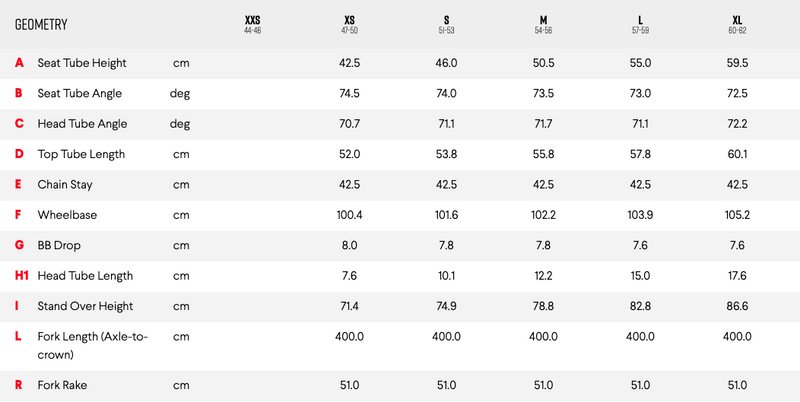This screenshot has height=402, width=800.
Task: Click the red letter R marker
Action: coord(19,385)
